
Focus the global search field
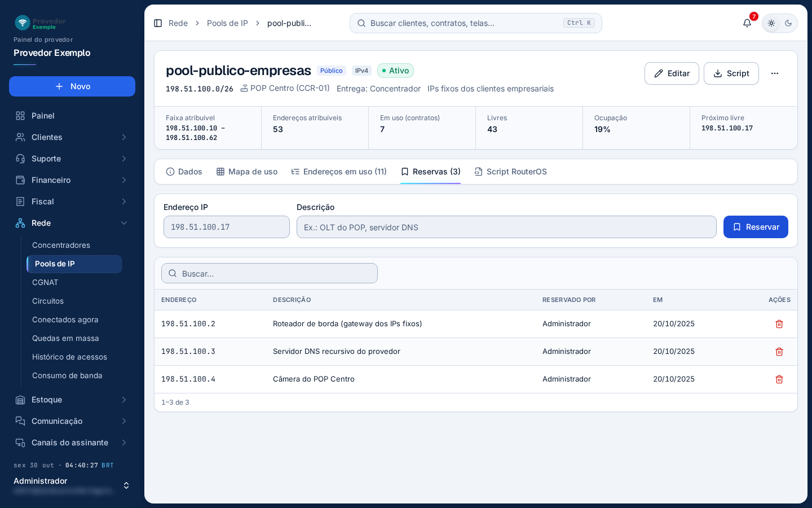(476, 23)
